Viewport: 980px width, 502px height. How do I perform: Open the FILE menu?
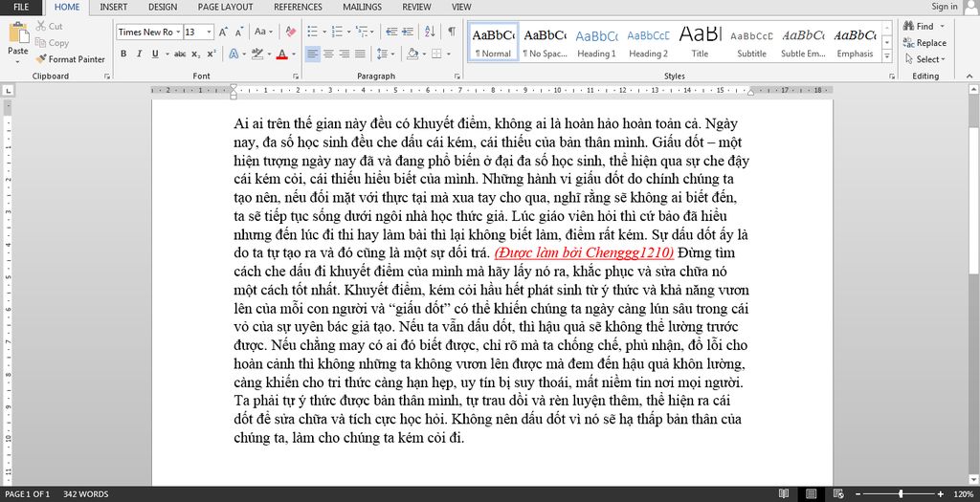21,7
